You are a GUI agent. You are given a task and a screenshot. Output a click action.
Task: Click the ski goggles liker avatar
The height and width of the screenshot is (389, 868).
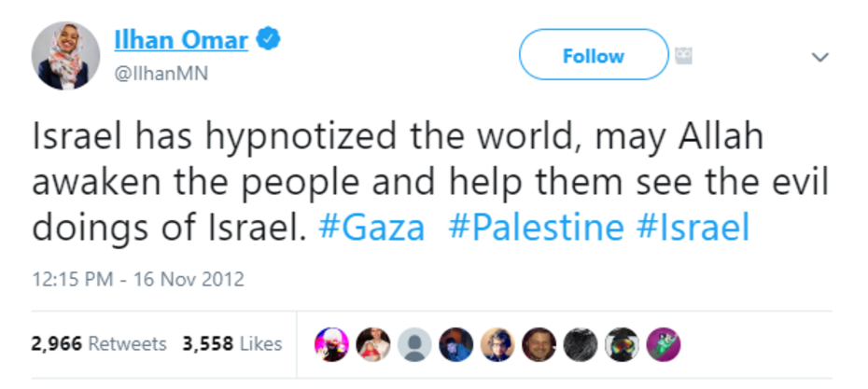[622, 344]
